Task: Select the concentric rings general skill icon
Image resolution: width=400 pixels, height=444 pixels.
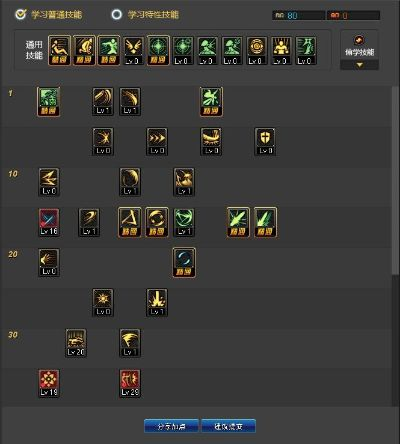Action: coord(257,51)
